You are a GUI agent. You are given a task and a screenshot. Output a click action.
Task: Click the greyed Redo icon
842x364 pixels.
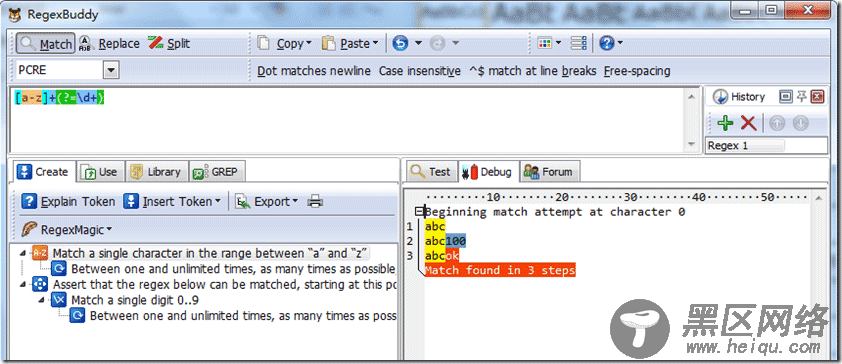click(x=438, y=43)
